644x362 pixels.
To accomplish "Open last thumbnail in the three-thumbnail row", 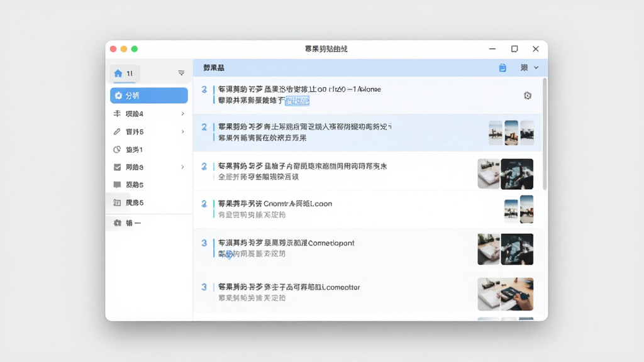I will 528,133.
